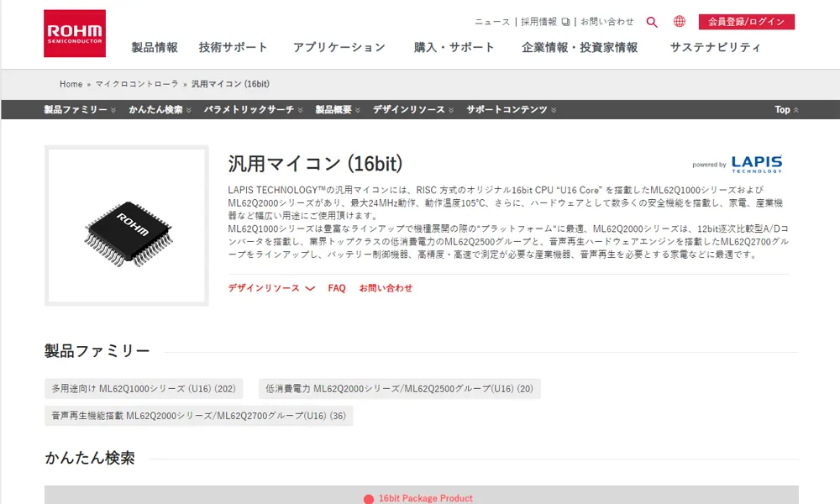This screenshot has height=504, width=840.
Task: Open the ニュース link
Action: [x=492, y=22]
